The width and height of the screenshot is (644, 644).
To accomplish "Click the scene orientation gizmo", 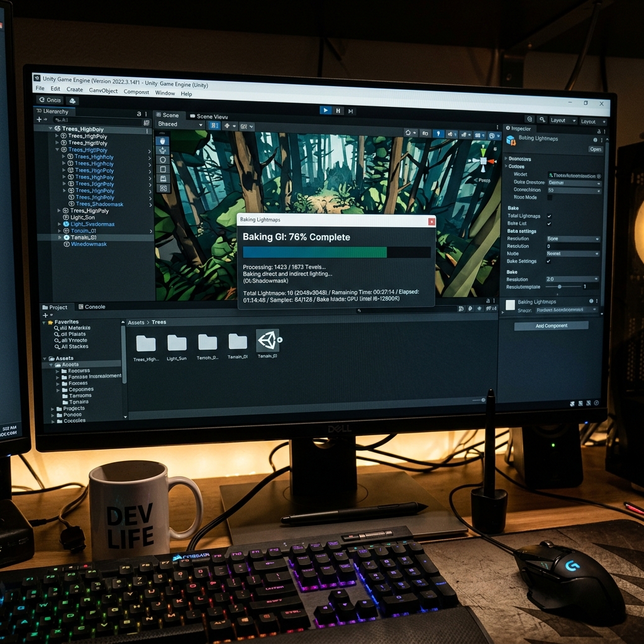I will [x=484, y=160].
